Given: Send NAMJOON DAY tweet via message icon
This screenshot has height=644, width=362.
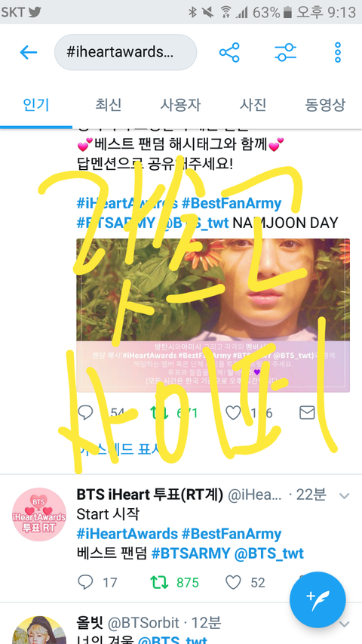Looking at the screenshot, I should point(307,412).
